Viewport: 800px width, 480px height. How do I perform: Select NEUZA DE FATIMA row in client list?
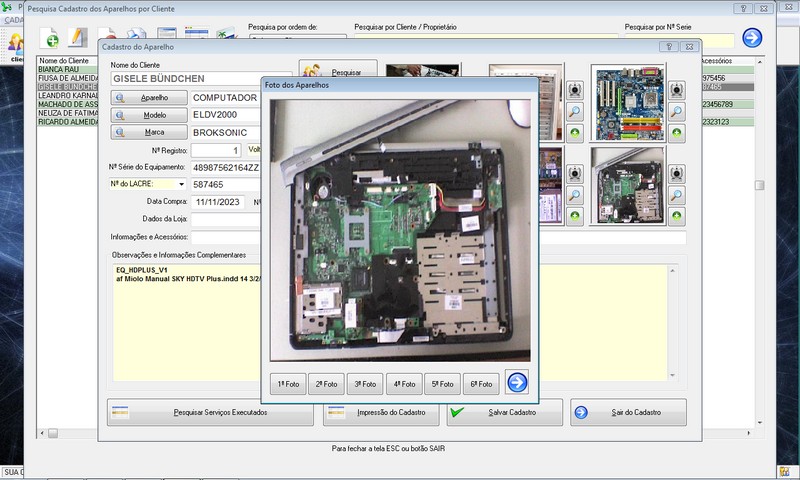[x=67, y=113]
